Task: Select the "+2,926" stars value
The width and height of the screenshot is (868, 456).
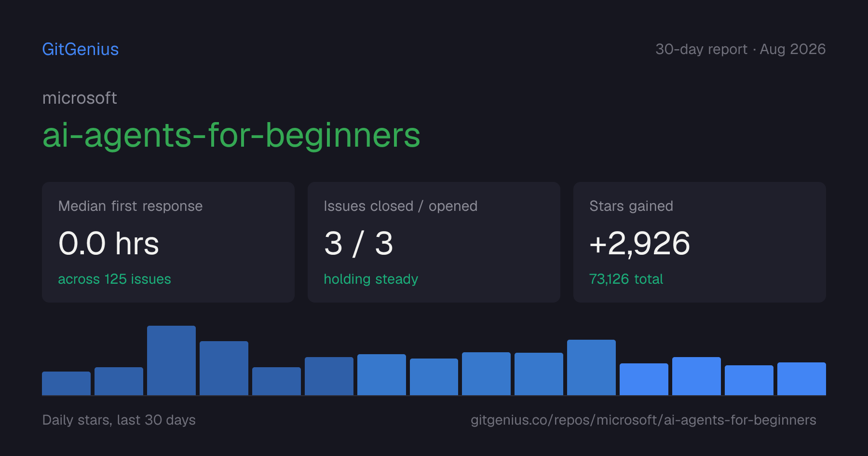Action: 640,243
